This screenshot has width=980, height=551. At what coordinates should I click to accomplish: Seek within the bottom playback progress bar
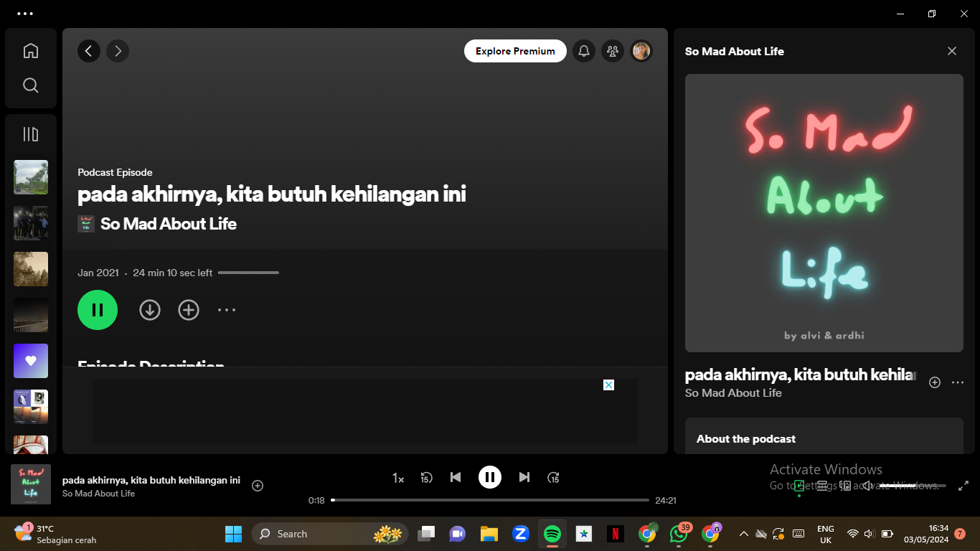(x=490, y=500)
